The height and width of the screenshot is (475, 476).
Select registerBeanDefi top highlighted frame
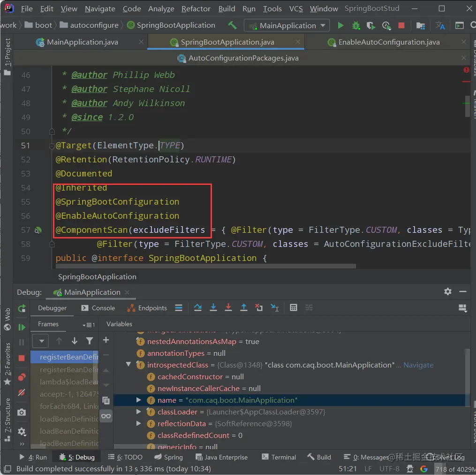[64, 357]
